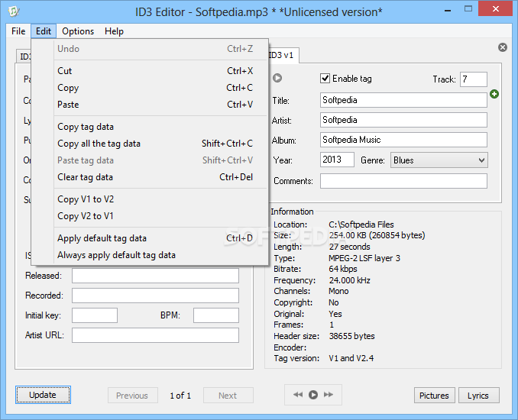
Task: Close the panel with the gray X icon
Action: pyautogui.click(x=503, y=47)
